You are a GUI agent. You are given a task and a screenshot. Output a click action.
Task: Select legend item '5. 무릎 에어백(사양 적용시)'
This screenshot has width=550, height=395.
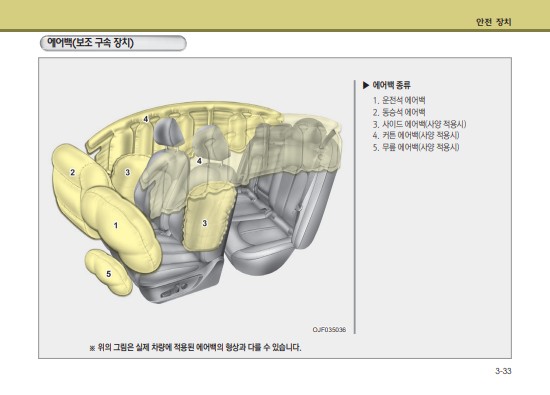416,147
